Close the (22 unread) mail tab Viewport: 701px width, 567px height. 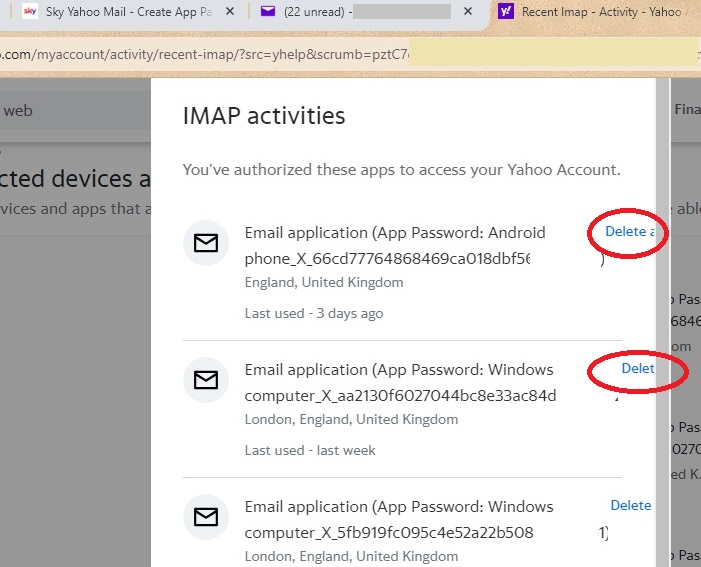pos(469,12)
